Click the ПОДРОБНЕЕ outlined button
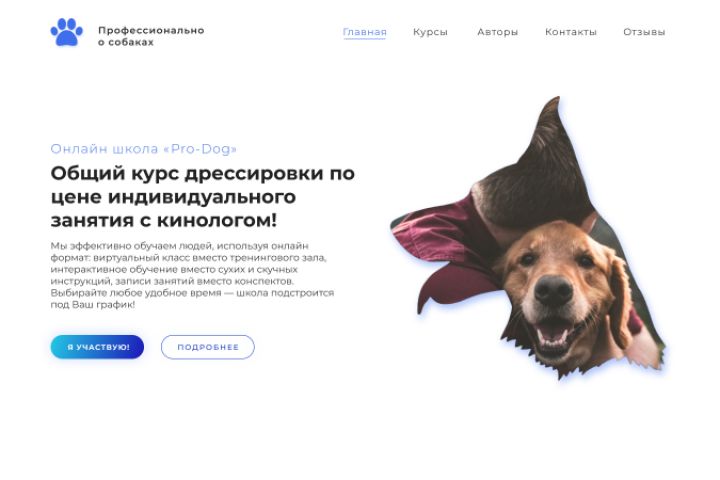 208,347
